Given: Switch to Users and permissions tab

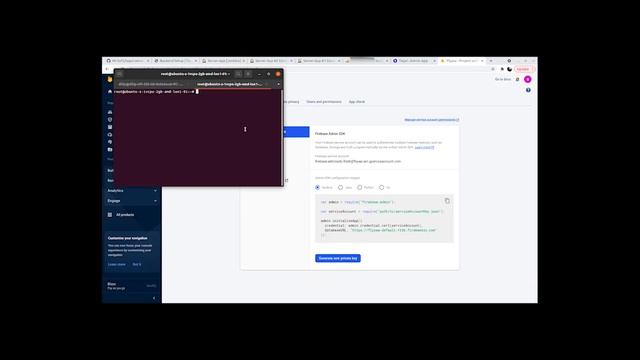Looking at the screenshot, I should [324, 102].
